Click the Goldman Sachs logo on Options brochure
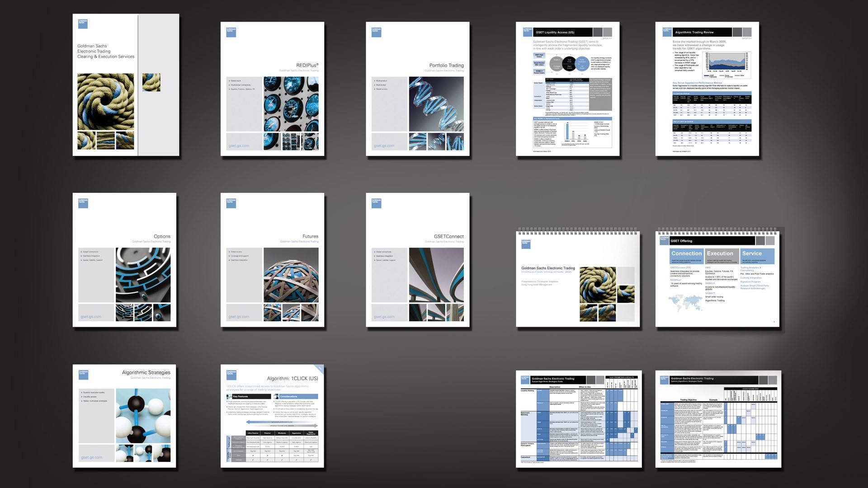Screen dimensions: 868x488 83,203
